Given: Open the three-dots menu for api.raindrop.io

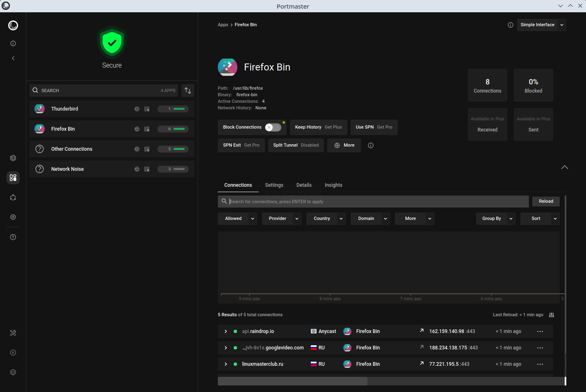Looking at the screenshot, I should [540, 331].
